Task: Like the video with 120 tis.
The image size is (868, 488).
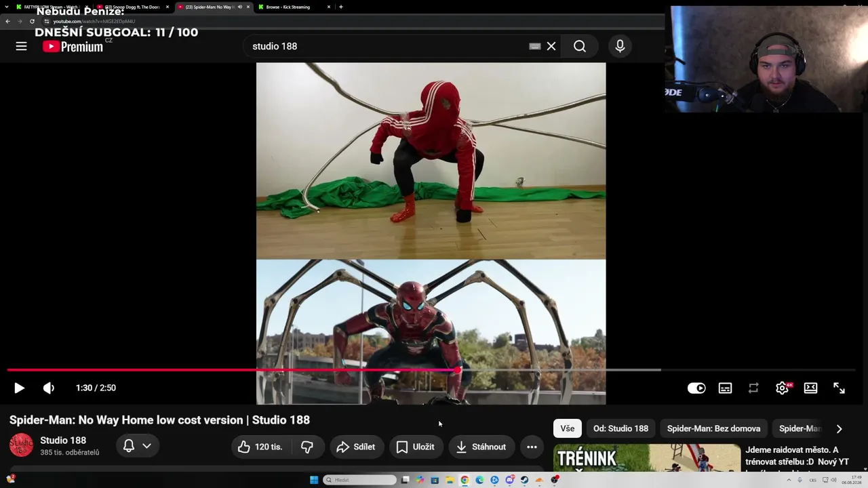Action: click(260, 447)
